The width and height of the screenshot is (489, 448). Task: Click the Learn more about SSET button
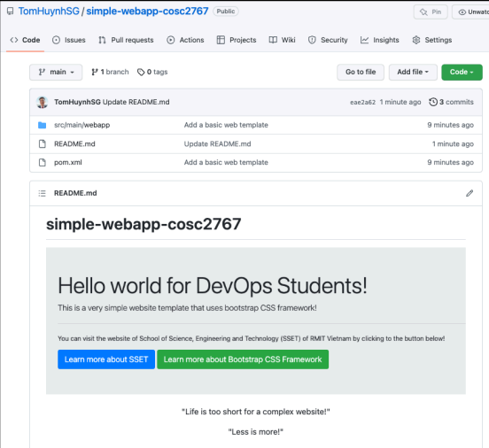point(106,359)
